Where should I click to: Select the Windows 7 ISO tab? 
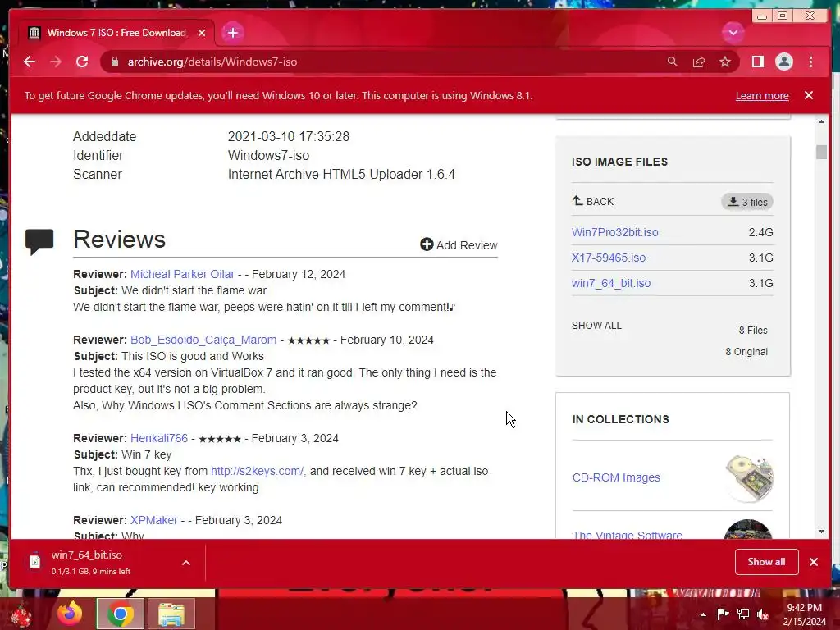(116, 33)
